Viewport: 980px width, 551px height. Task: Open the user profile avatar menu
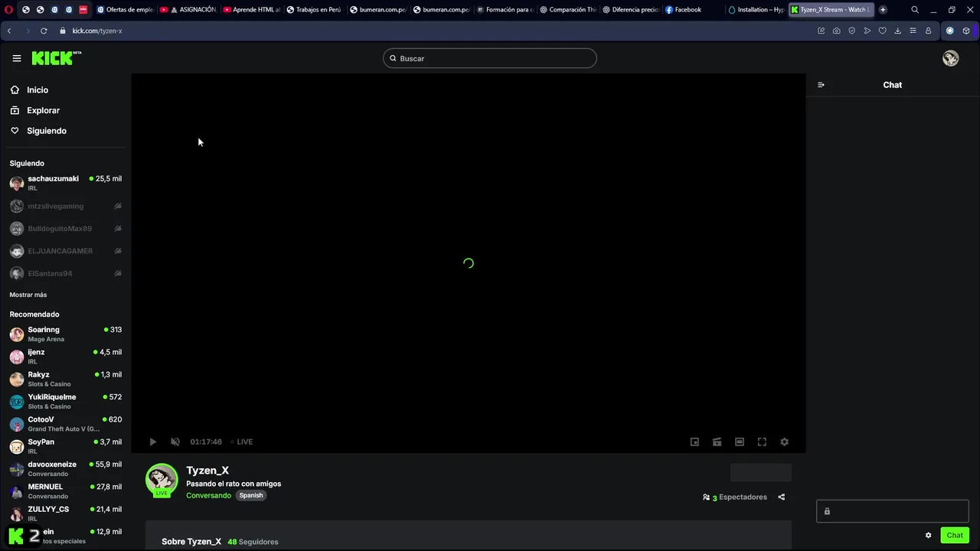coord(950,58)
